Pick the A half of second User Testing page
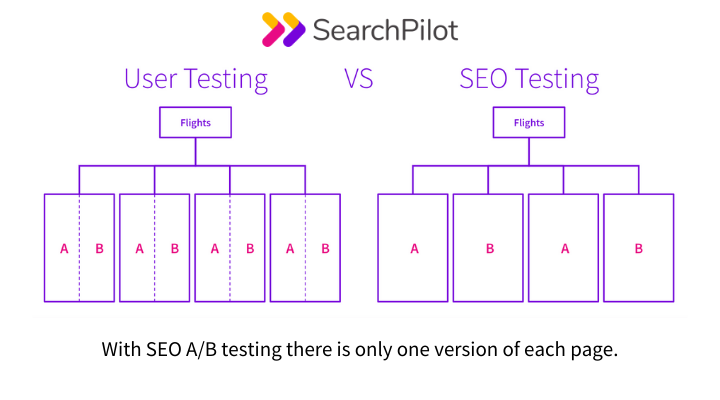Screen dimensions: 720x400 point(139,249)
